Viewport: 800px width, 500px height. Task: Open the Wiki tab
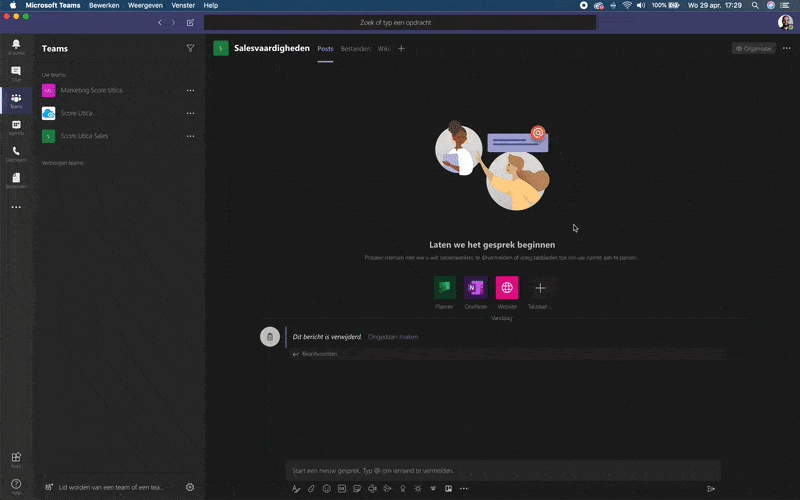(x=383, y=48)
